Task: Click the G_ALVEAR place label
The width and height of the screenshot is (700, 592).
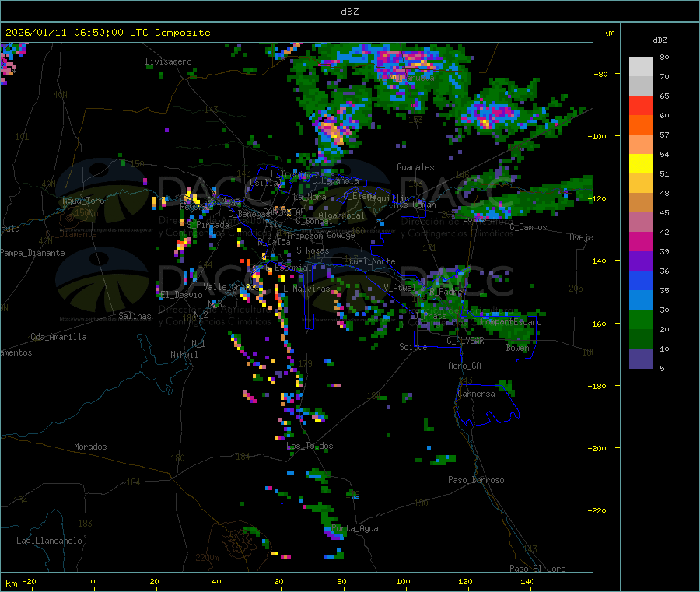Action: [x=465, y=341]
